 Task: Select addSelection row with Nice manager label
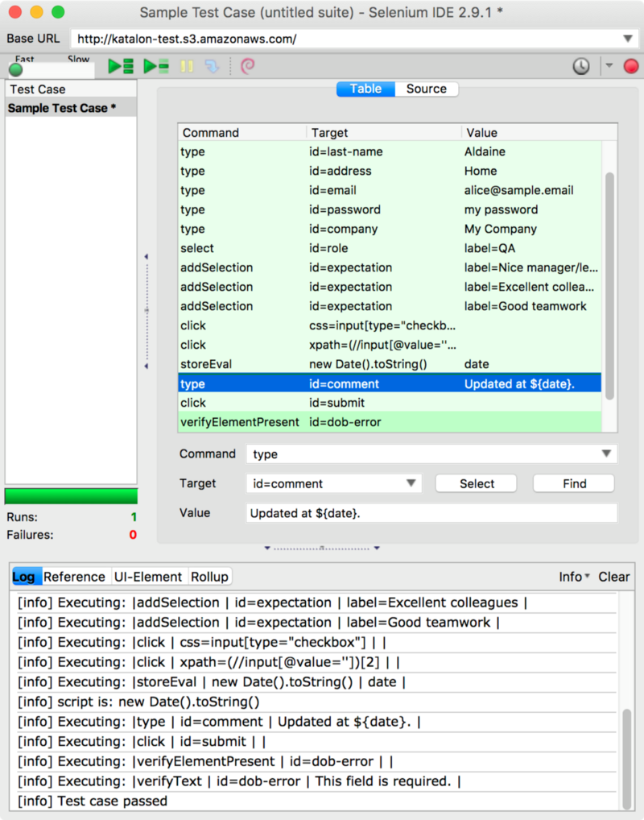point(390,267)
